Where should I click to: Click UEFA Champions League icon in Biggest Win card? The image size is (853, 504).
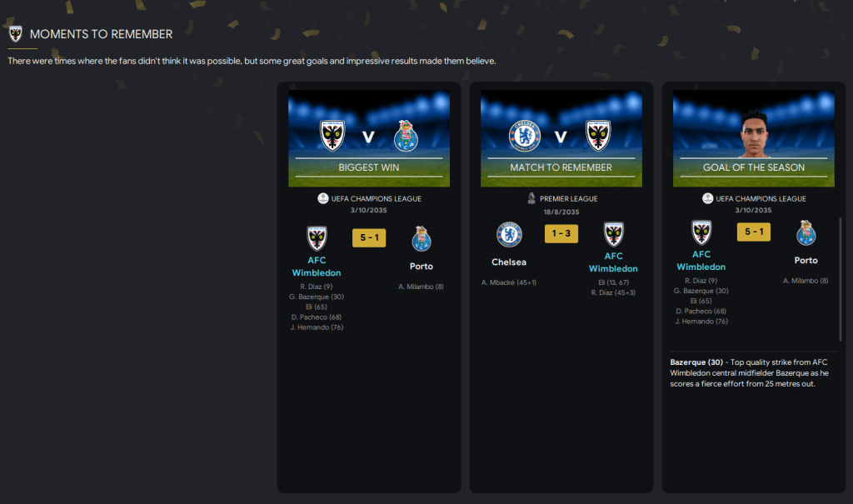322,198
